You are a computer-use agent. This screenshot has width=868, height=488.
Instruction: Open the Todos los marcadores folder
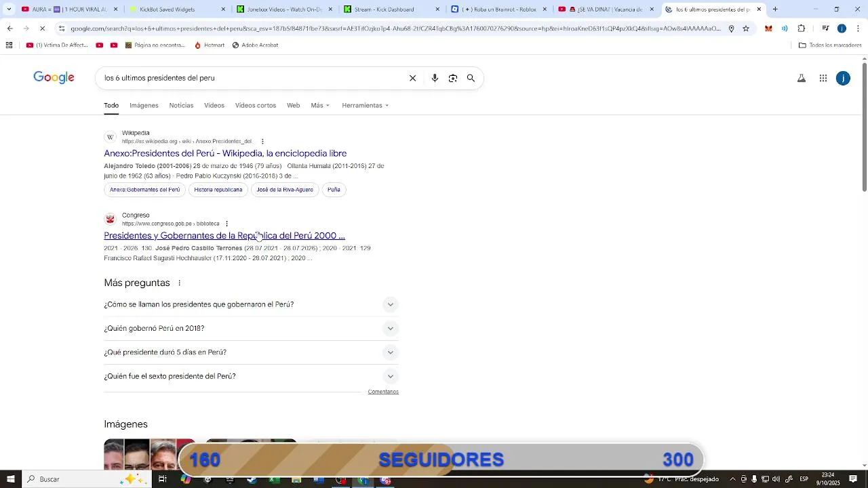(x=830, y=45)
